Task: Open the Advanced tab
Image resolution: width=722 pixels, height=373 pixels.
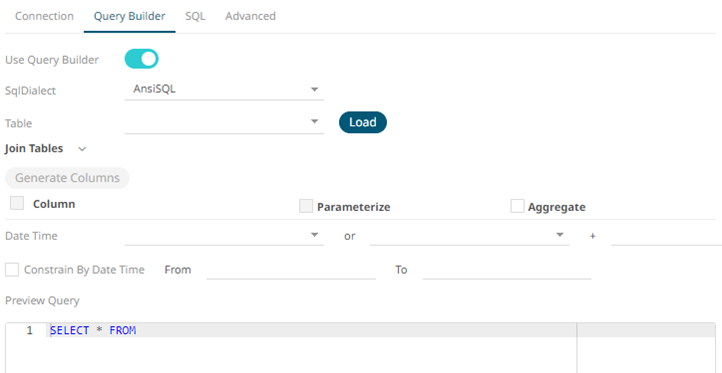Action: click(x=250, y=16)
